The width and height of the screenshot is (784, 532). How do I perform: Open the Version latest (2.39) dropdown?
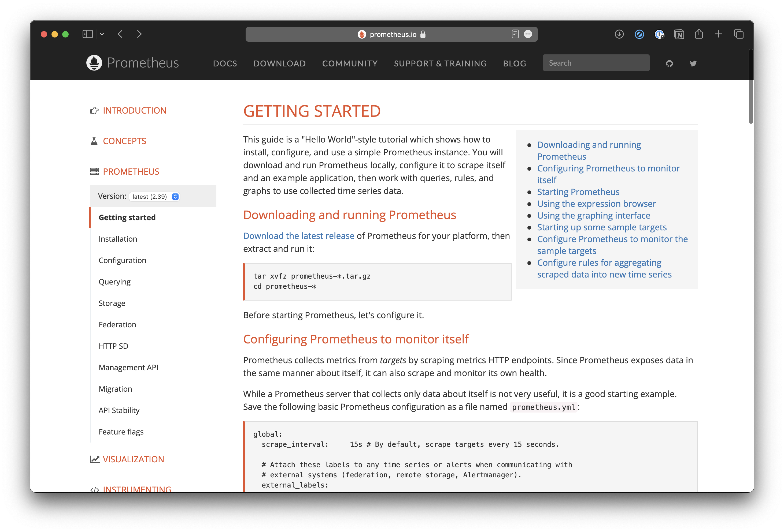[x=154, y=197]
